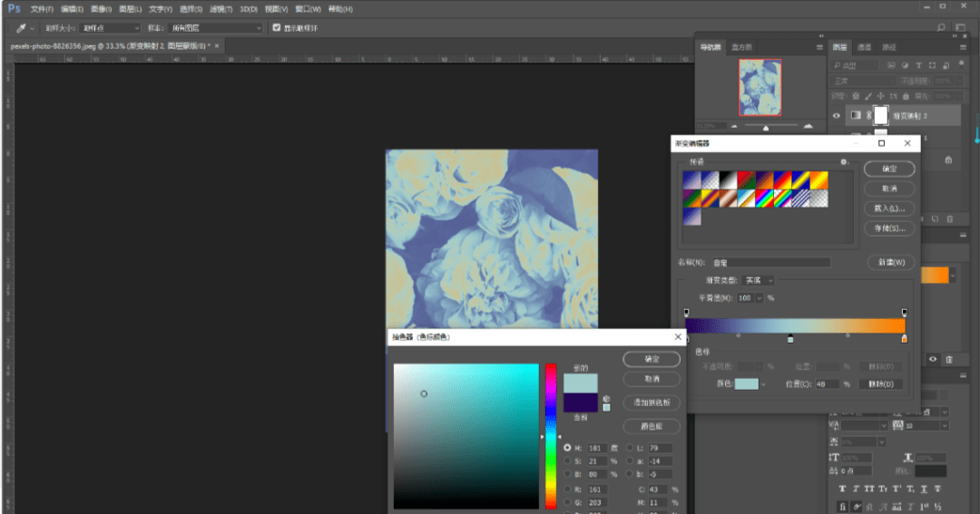Toggle the eye icon in Properties panel footer
This screenshot has height=514, width=980.
(933, 359)
